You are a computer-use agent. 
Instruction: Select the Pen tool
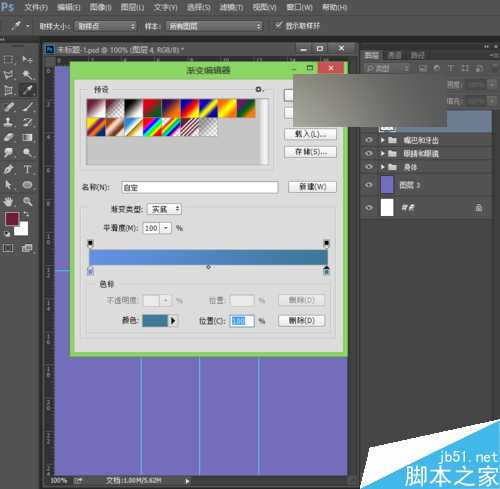(x=8, y=169)
